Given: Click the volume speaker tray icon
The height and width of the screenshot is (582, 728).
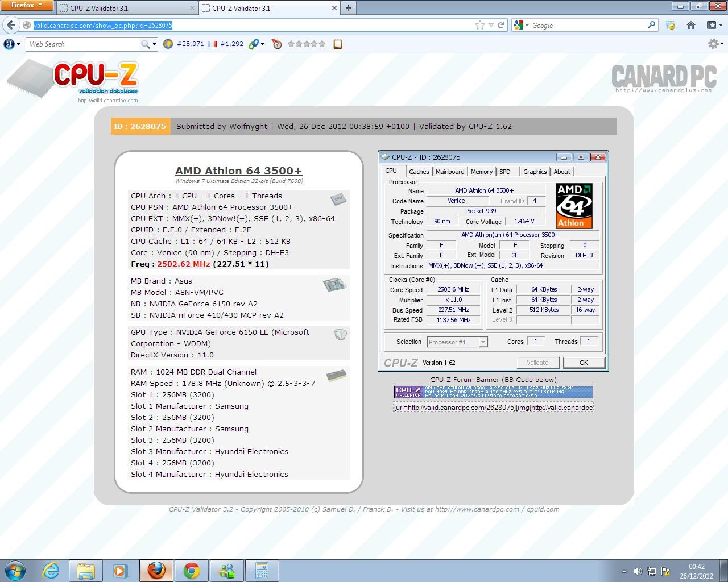Looking at the screenshot, I should pyautogui.click(x=638, y=571).
